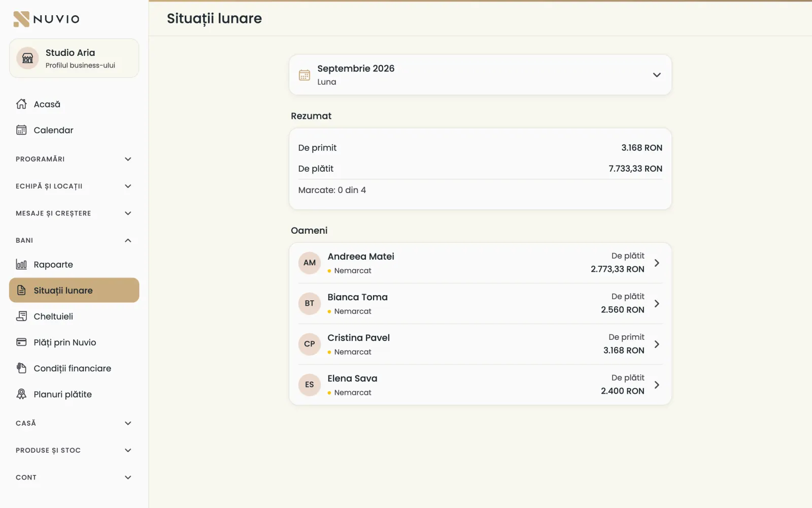This screenshot has width=812, height=508.
Task: Open Cheltuieli menu item
Action: click(x=74, y=316)
